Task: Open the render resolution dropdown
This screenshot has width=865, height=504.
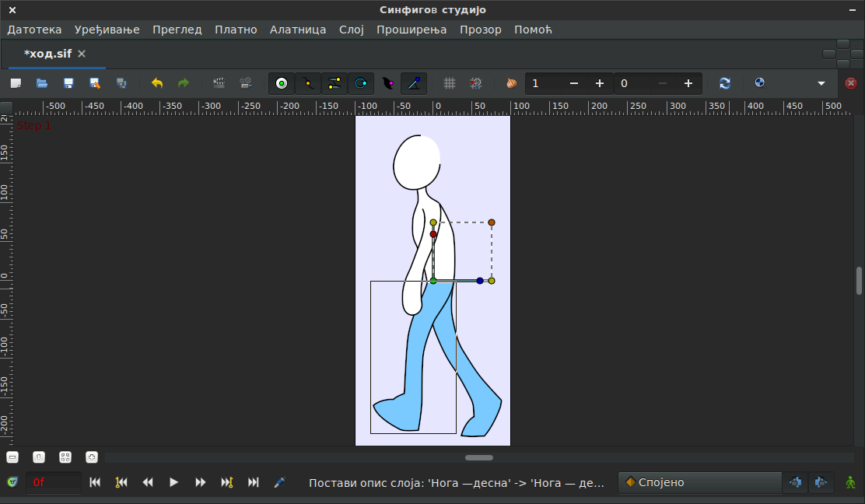Action: coord(821,83)
